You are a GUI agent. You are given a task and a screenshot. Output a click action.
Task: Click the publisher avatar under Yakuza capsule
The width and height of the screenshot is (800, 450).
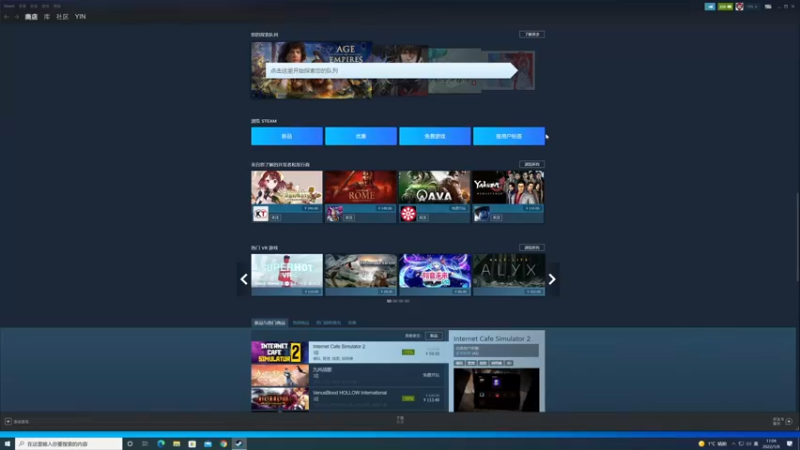[x=482, y=214]
